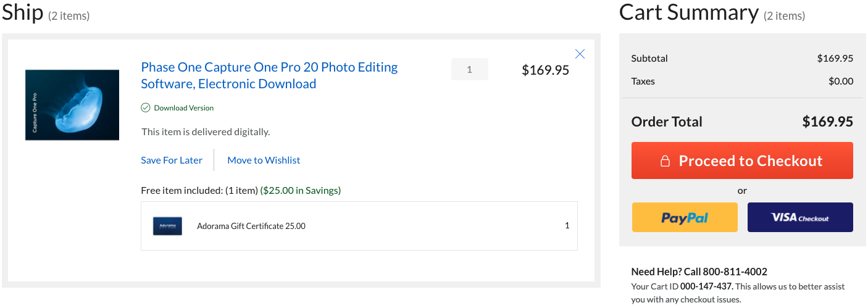Click the $25.00 in Savings text
The height and width of the screenshot is (308, 868).
[301, 191]
